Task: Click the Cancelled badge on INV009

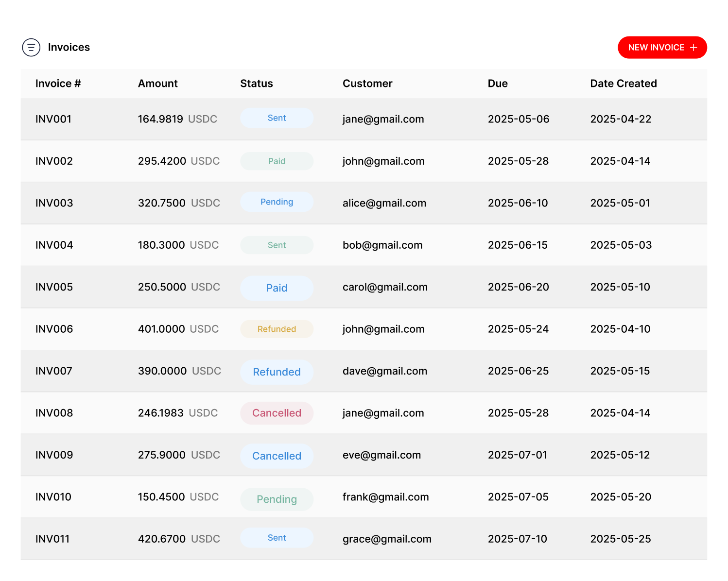Action: coord(277,456)
